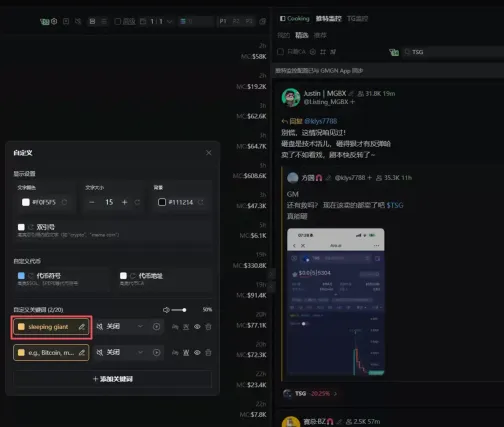The image size is (504, 427).
Task: Close the 自定义 settings dialog
Action: [209, 153]
